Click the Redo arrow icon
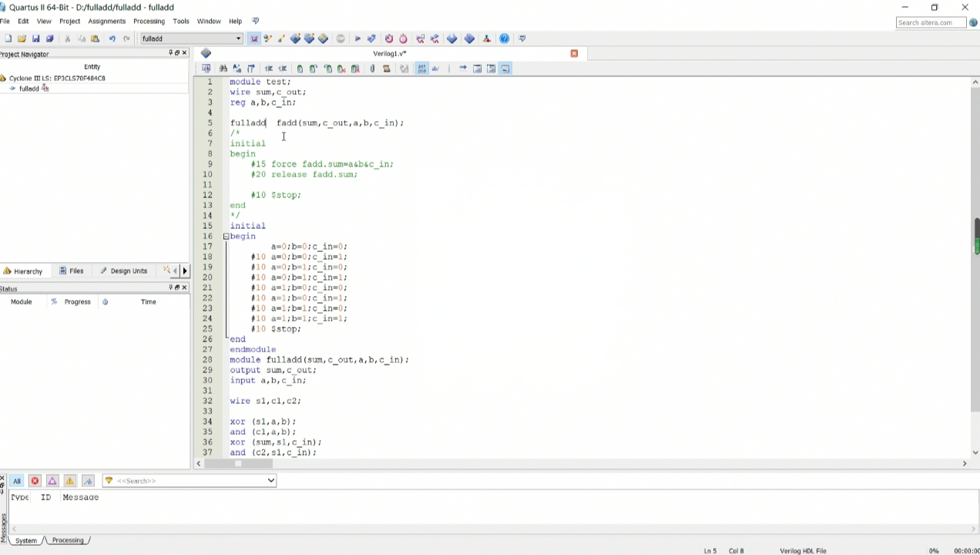The image size is (980, 555). [x=126, y=39]
